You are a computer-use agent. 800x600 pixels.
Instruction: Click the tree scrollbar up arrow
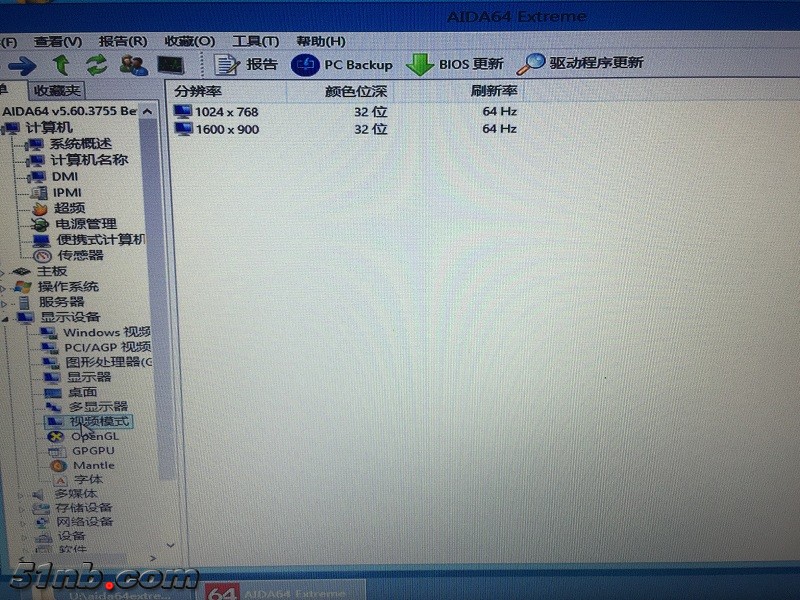click(148, 111)
